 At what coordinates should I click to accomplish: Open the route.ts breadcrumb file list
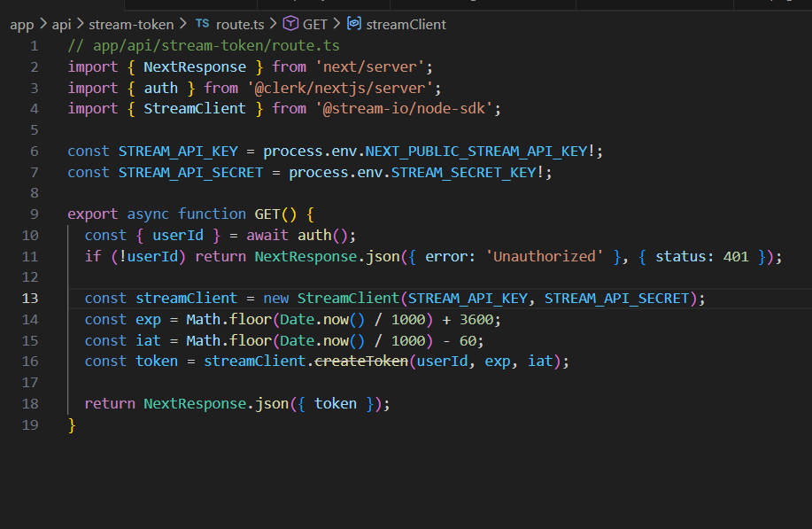pos(241,24)
